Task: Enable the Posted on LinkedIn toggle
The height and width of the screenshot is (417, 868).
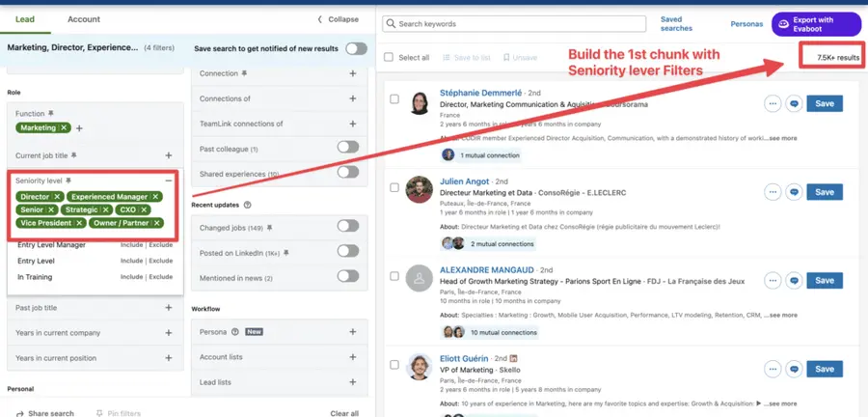Action: (348, 251)
